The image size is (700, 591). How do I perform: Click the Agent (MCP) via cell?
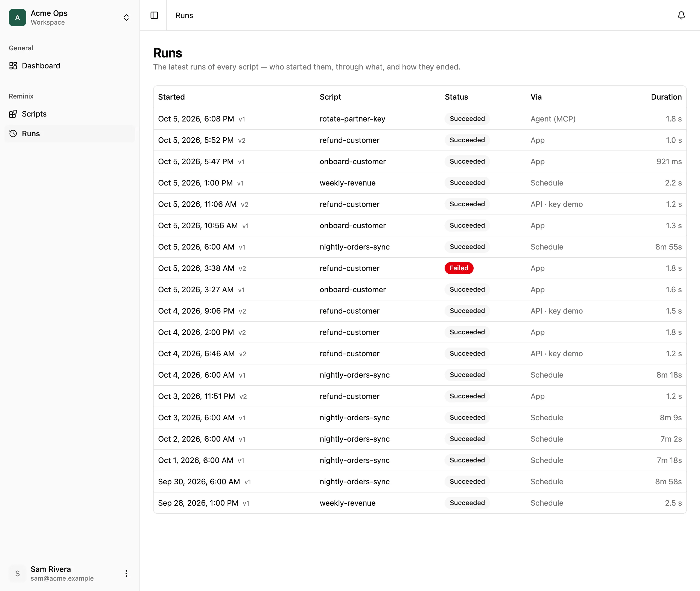(x=553, y=118)
